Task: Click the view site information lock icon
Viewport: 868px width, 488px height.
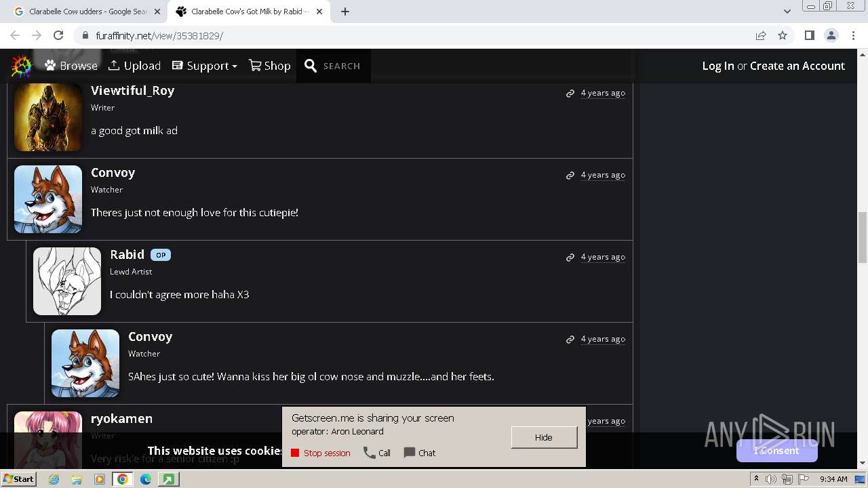Action: coord(85,35)
